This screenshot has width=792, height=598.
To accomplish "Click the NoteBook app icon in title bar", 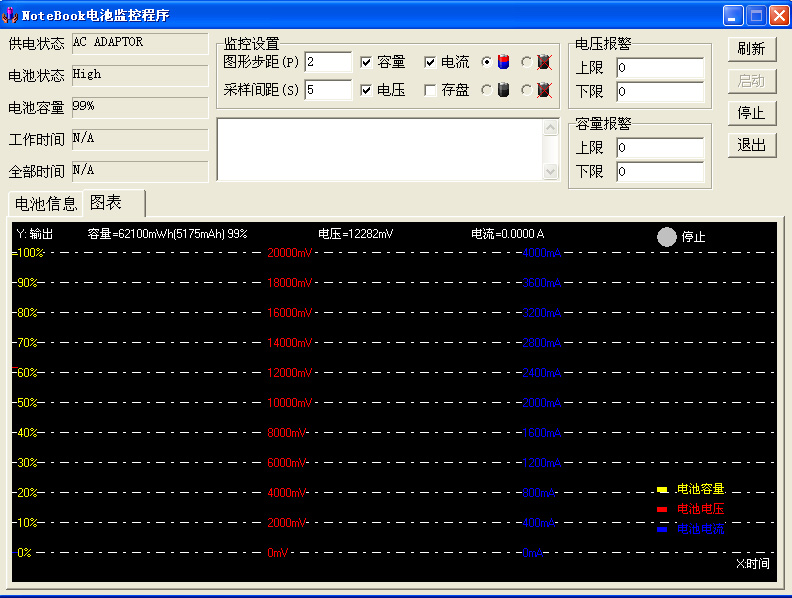I will pos(10,15).
